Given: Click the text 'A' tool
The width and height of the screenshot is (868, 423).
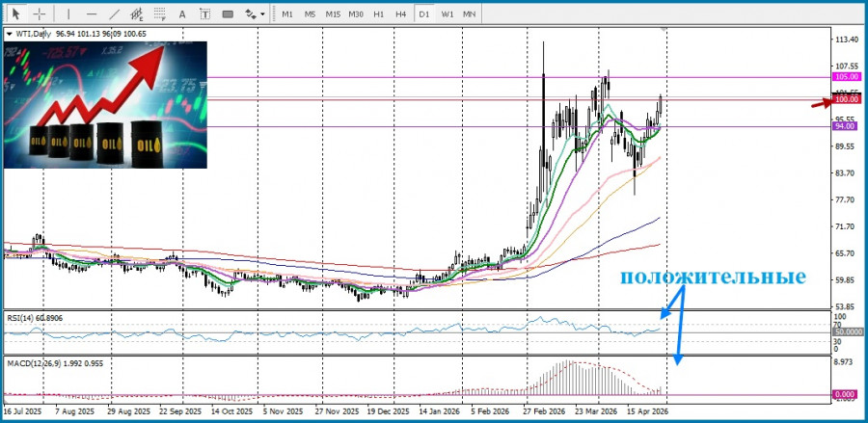Looking at the screenshot, I should (183, 14).
